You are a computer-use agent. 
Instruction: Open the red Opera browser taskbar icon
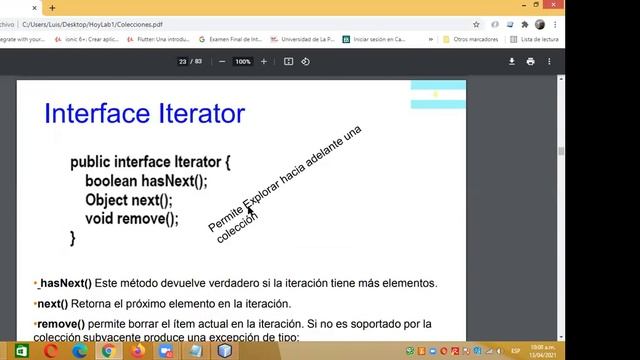51,351
